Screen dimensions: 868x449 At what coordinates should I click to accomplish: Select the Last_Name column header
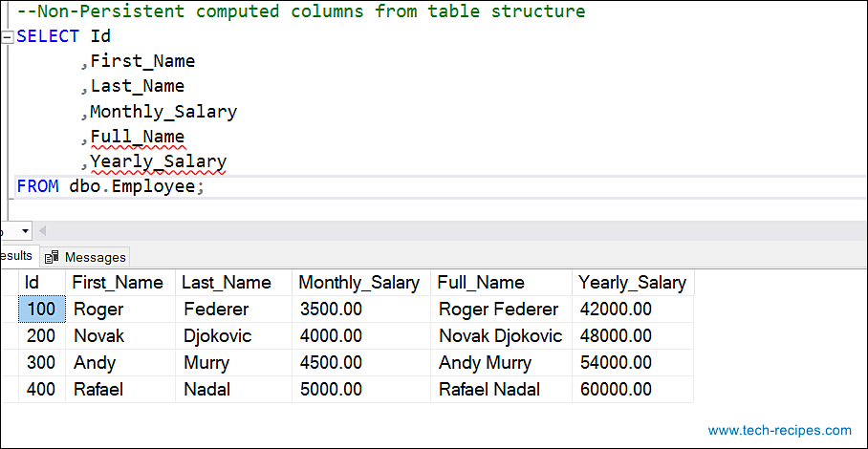coord(233,283)
